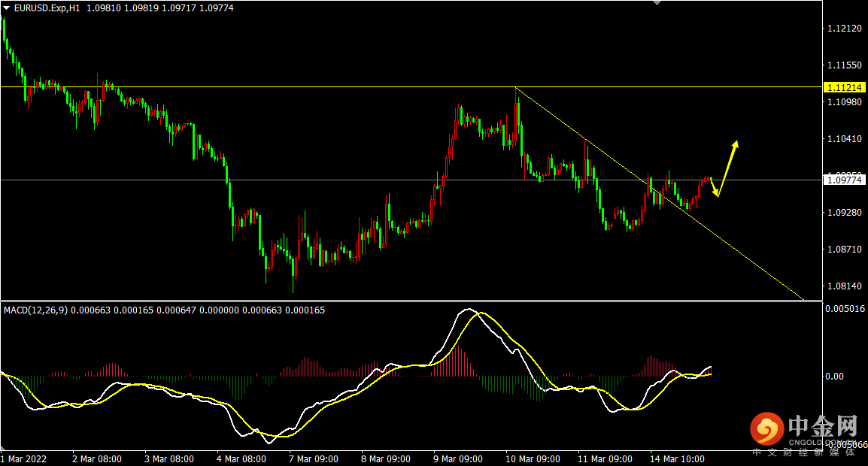Click the CNGOLD logo watermark icon
Viewport: 868px width, 466px height.
[x=766, y=429]
